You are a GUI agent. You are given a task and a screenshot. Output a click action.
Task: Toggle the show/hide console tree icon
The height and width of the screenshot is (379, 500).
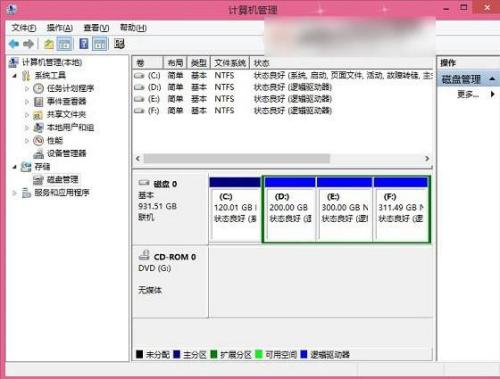pos(65,44)
